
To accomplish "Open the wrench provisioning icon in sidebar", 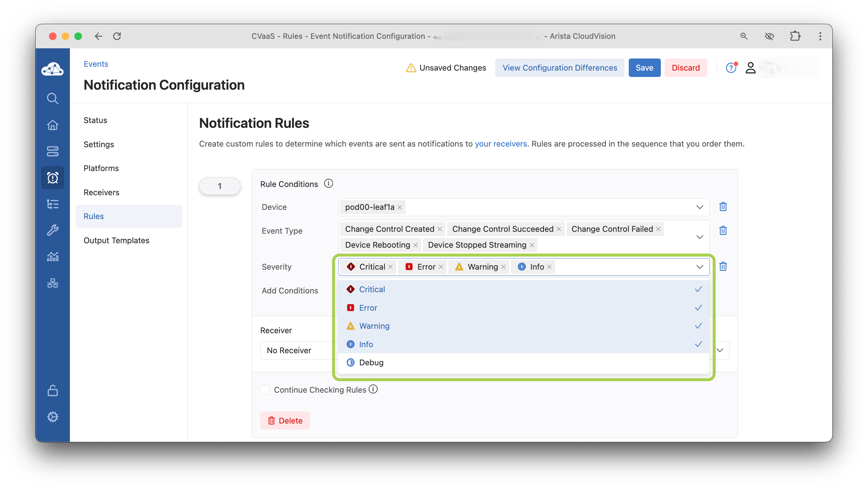I will coord(52,230).
